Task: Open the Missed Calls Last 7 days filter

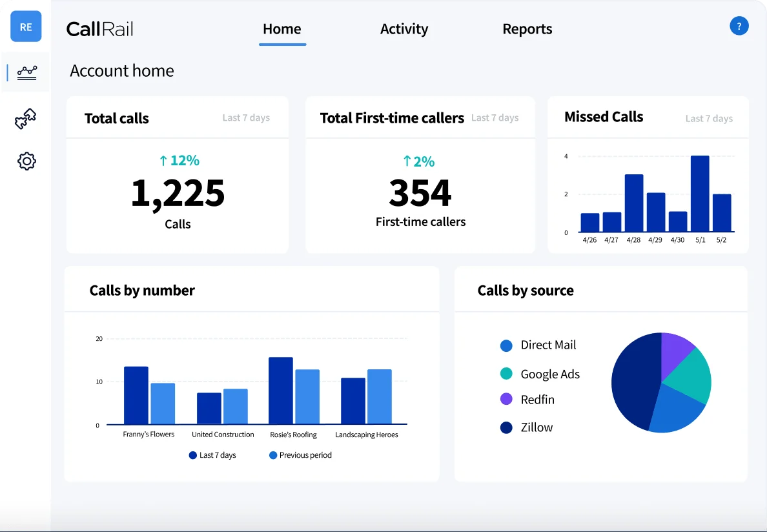Action: [709, 118]
